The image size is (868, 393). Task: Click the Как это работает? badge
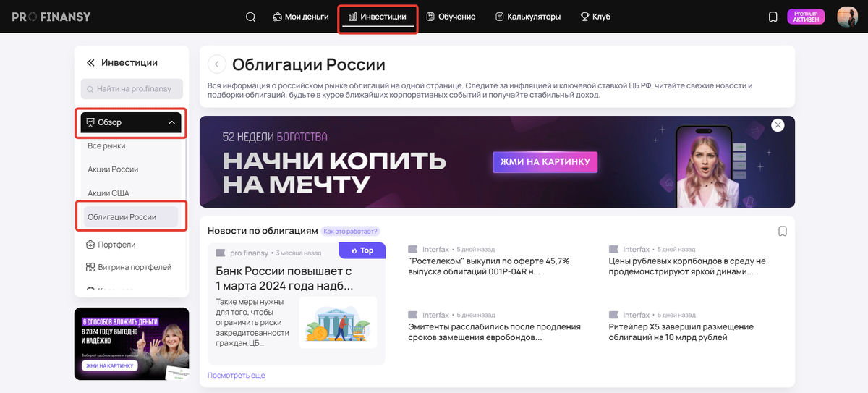(351, 232)
